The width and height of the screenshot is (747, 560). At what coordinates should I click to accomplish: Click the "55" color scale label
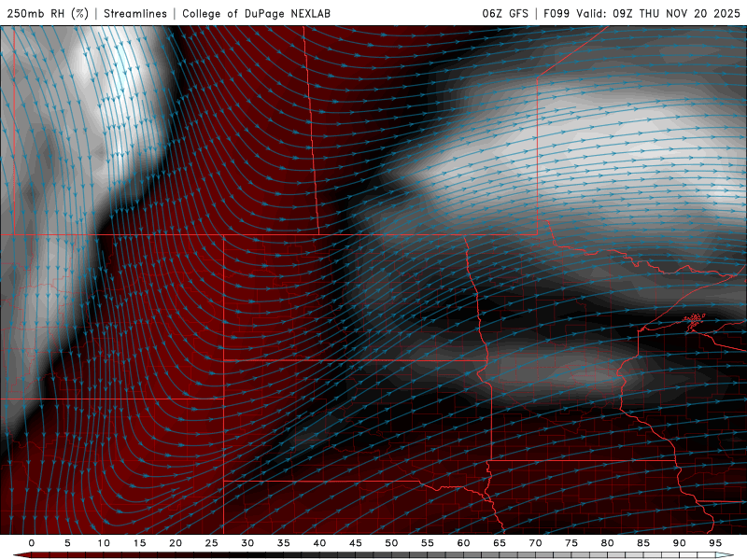[x=428, y=543]
